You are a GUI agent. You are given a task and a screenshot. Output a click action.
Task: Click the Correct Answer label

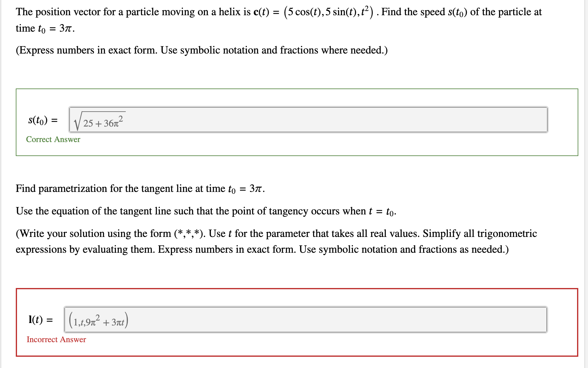pyautogui.click(x=53, y=139)
